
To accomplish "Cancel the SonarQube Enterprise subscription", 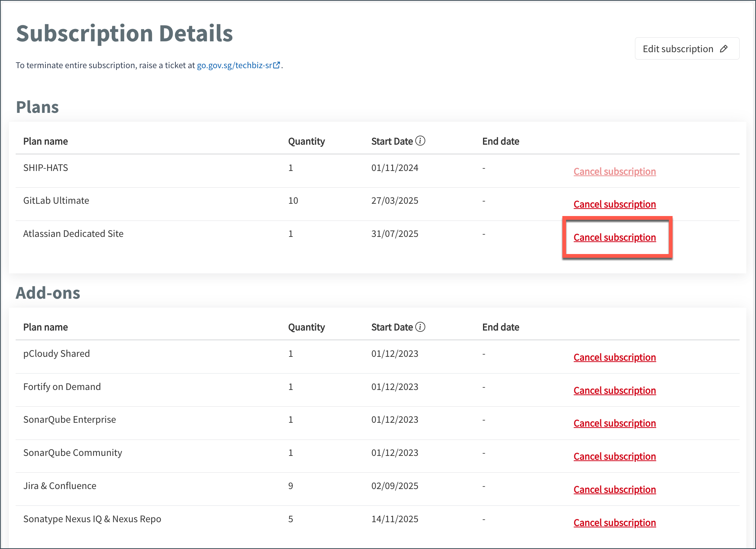I will pos(614,423).
